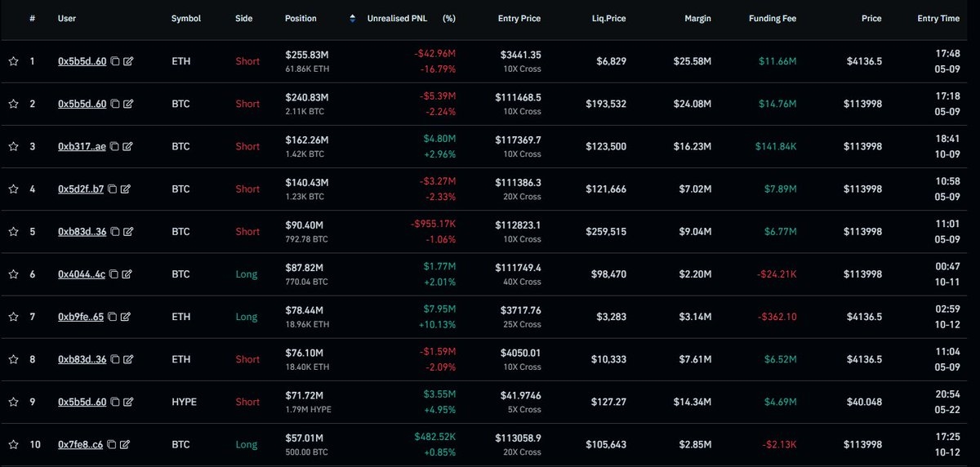Sort by Position using the sort arrows
Viewport: 980px width, 467px height.
352,18
